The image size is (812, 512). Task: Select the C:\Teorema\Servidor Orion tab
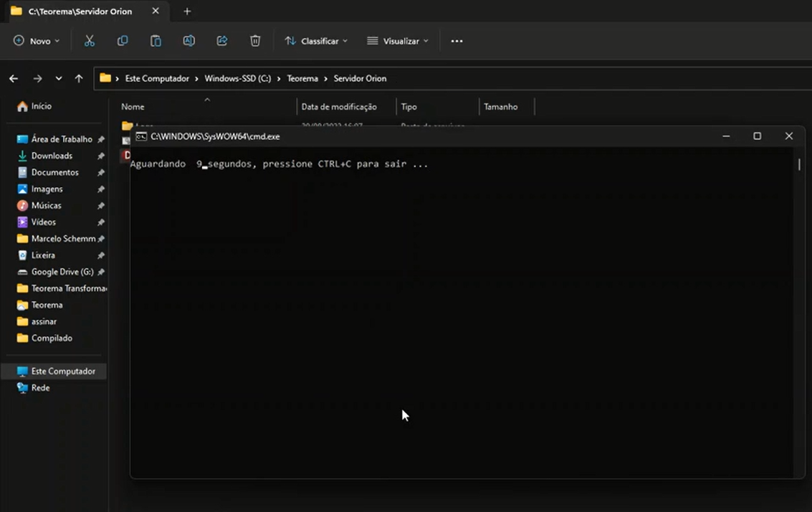coord(80,11)
